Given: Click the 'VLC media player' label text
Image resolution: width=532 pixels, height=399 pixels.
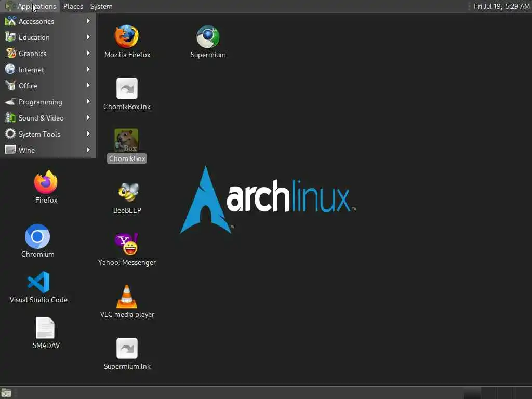Looking at the screenshot, I should point(127,314).
